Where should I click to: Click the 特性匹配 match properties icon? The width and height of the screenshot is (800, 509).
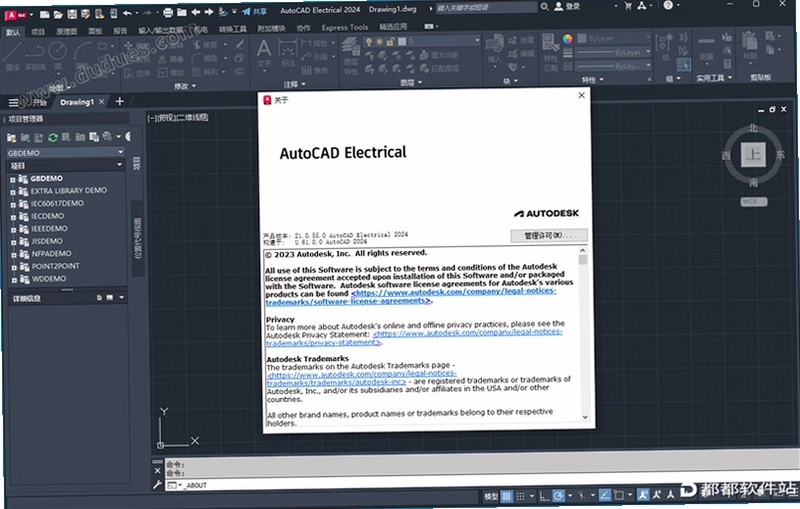click(x=549, y=52)
